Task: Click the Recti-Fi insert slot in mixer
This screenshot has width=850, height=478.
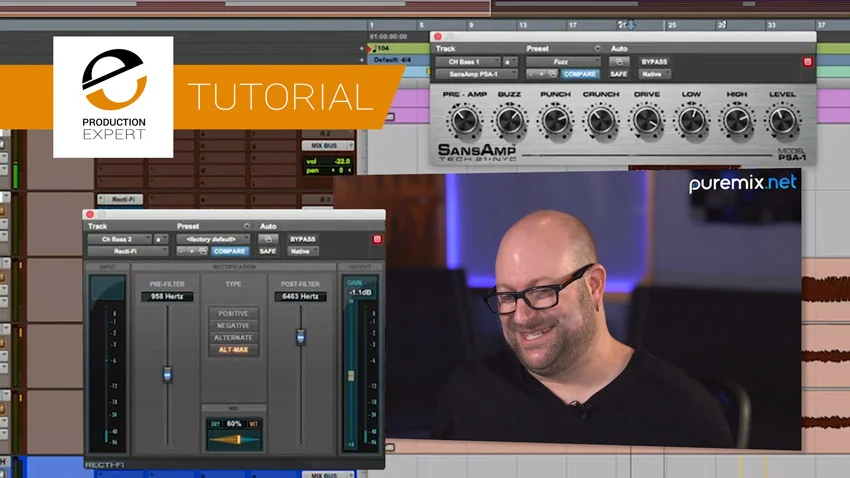Action: point(120,199)
